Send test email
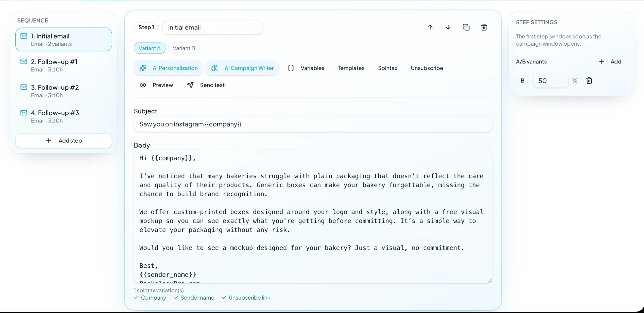The width and height of the screenshot is (644, 313). 206,85
